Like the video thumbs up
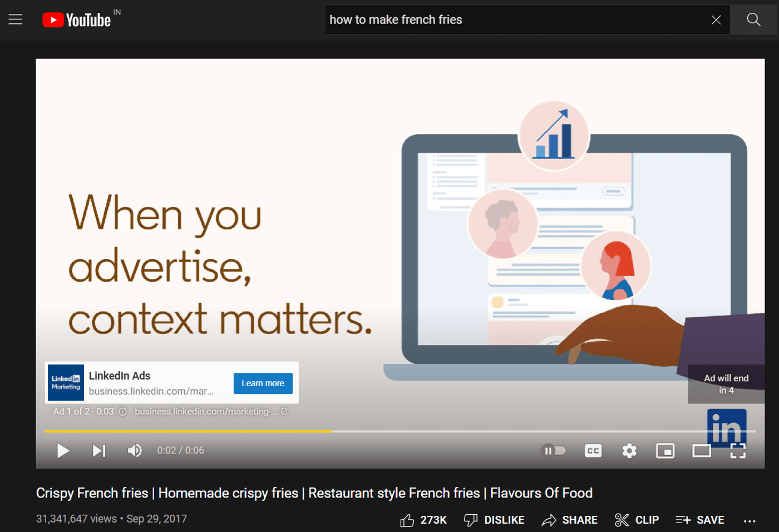 coord(423,520)
